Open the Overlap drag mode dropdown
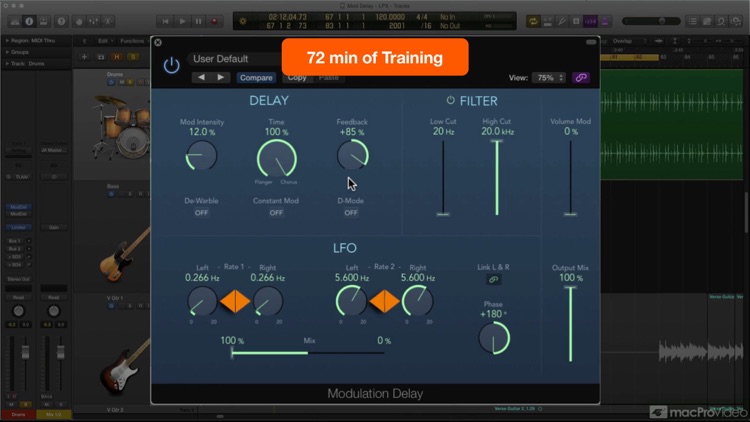750x422 pixels. pyautogui.click(x=629, y=41)
